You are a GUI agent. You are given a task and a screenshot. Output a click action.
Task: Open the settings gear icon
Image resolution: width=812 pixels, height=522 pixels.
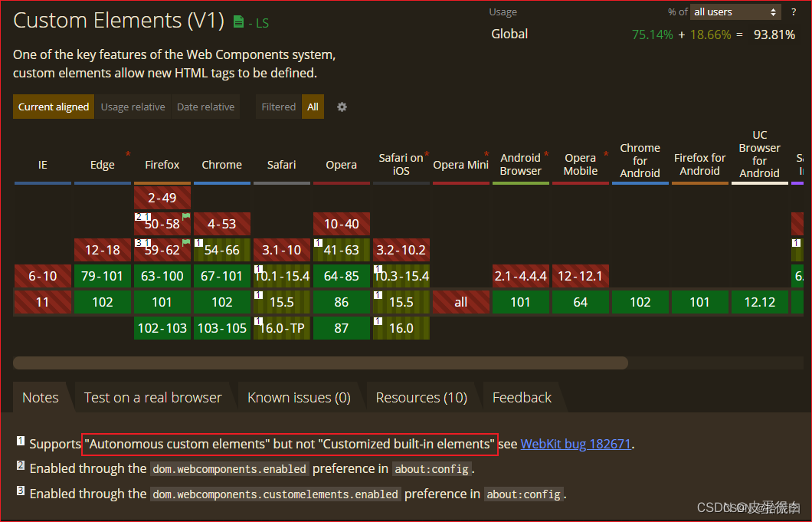(x=342, y=107)
